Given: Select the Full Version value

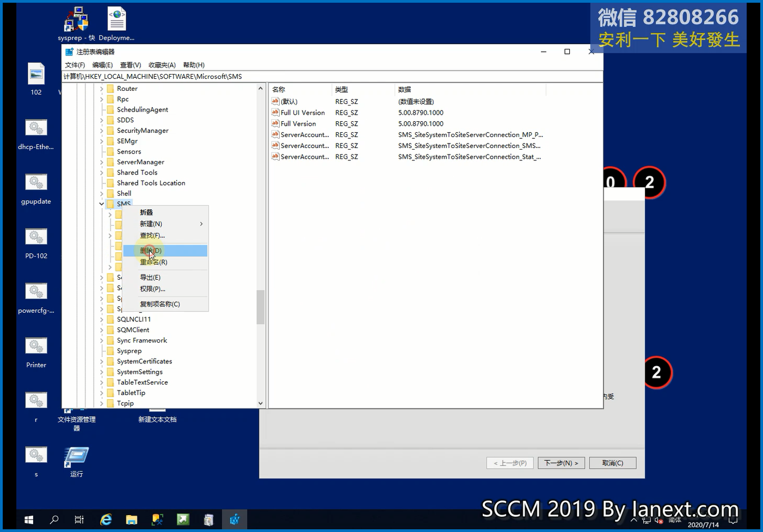Looking at the screenshot, I should pyautogui.click(x=298, y=123).
